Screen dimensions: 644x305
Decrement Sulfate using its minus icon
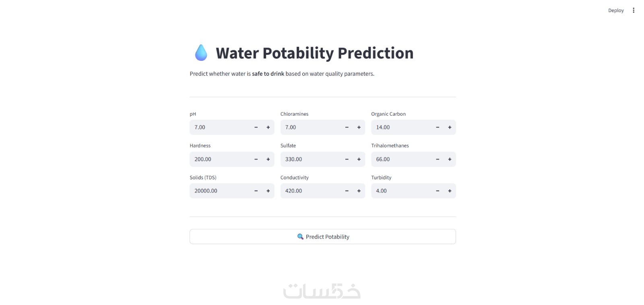[347, 159]
